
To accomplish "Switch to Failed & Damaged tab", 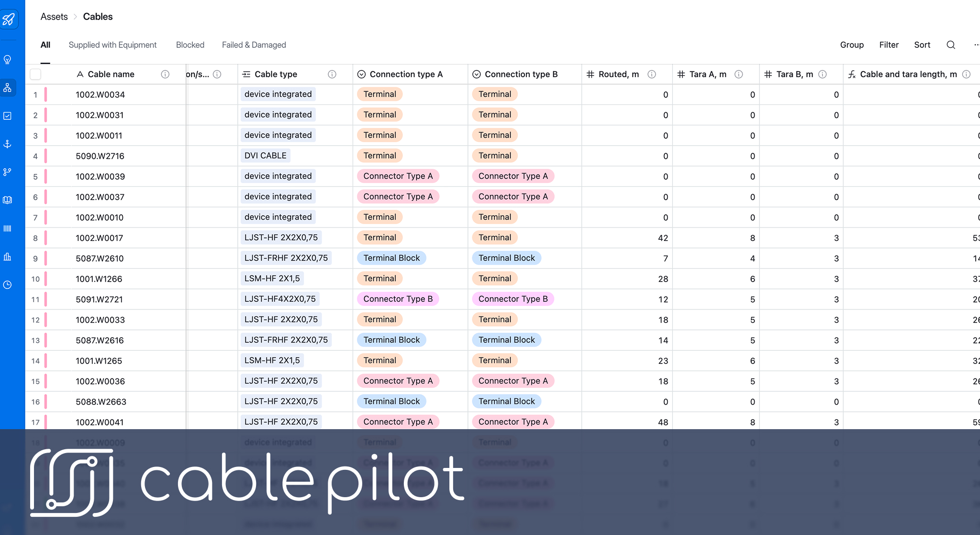I will (x=254, y=45).
